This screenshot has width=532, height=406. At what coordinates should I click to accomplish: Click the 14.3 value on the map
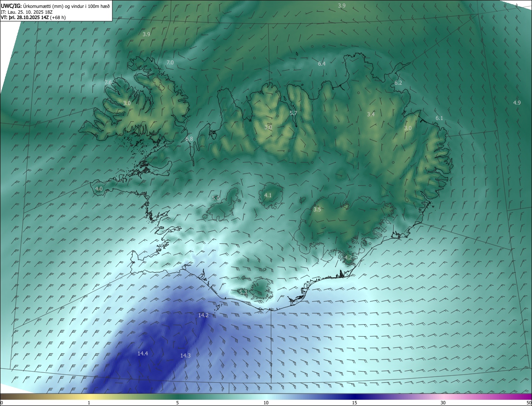185,356
